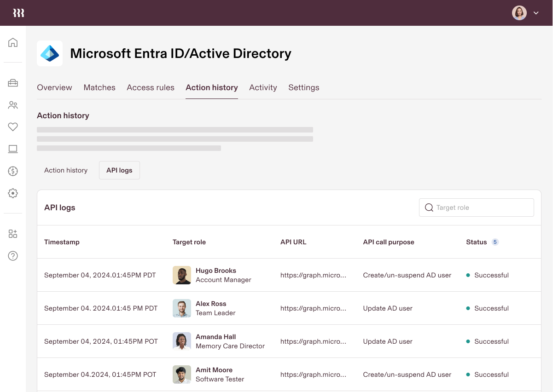The width and height of the screenshot is (553, 392).
Task: Click the API URL column header
Action: (x=293, y=242)
